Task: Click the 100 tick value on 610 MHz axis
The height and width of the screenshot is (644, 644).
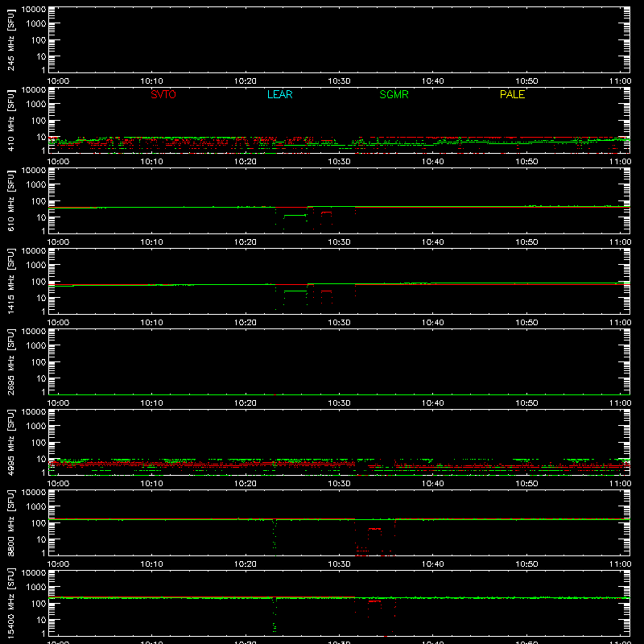Action: point(39,201)
